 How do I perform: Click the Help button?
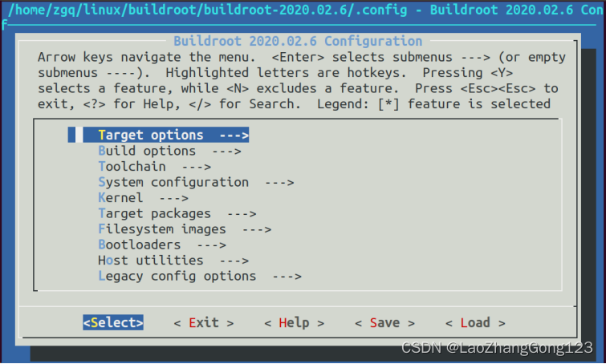(294, 322)
